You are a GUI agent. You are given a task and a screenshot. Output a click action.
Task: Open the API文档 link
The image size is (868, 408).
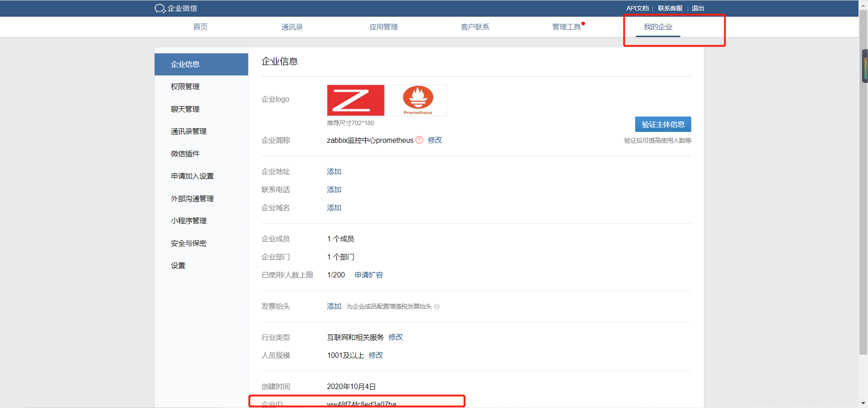click(x=637, y=8)
